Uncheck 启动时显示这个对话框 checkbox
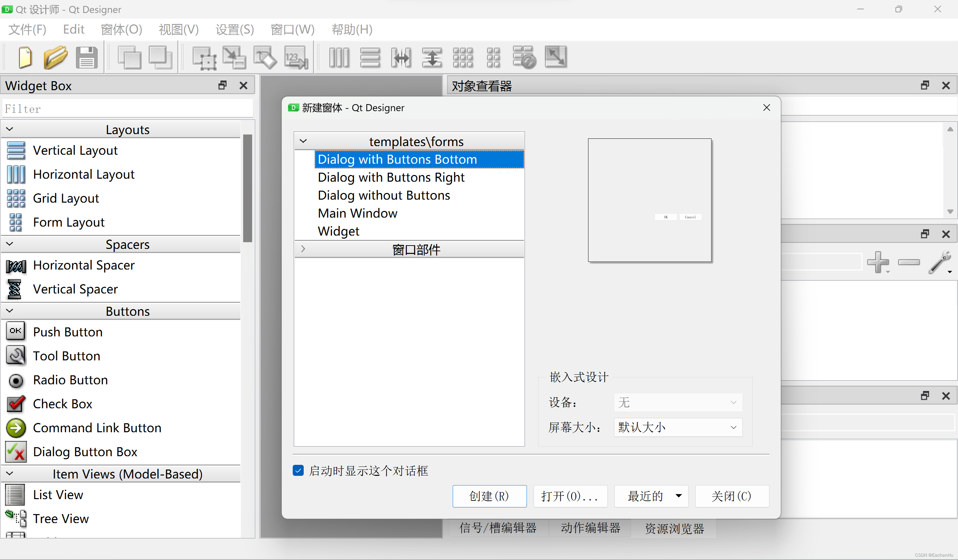Screen dimensions: 958x560 tap(298, 470)
